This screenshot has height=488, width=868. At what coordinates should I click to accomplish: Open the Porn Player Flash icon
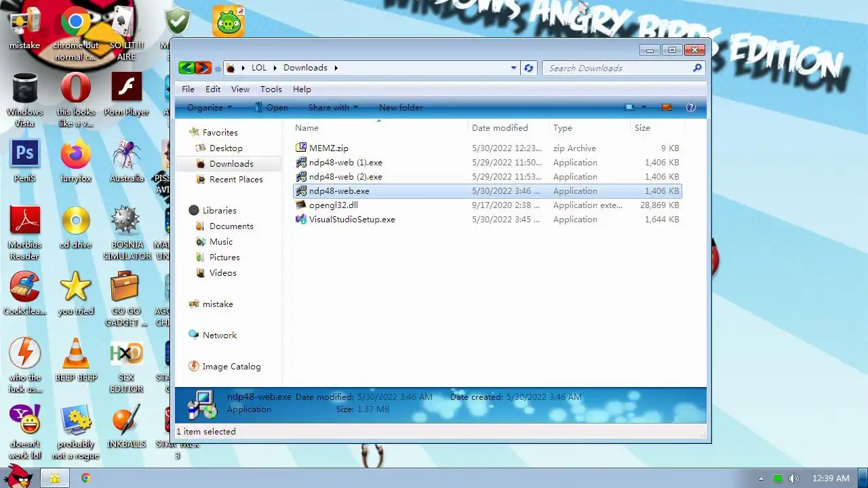(x=126, y=93)
